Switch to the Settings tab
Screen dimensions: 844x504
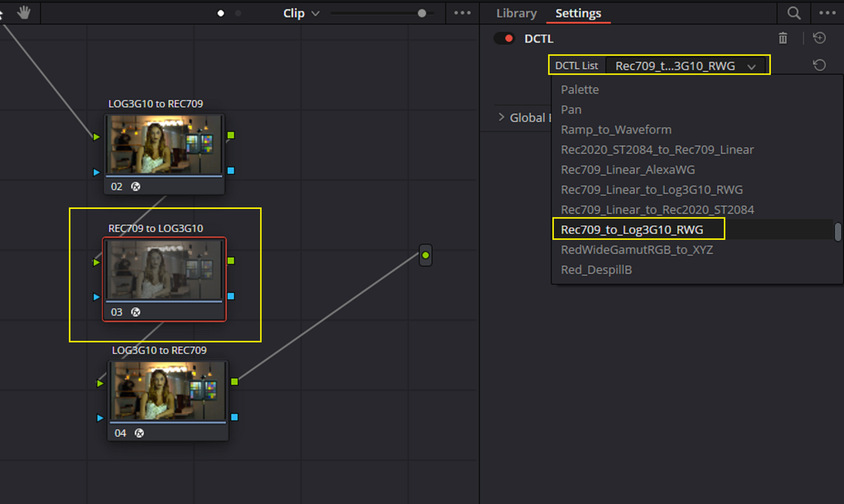coord(578,13)
